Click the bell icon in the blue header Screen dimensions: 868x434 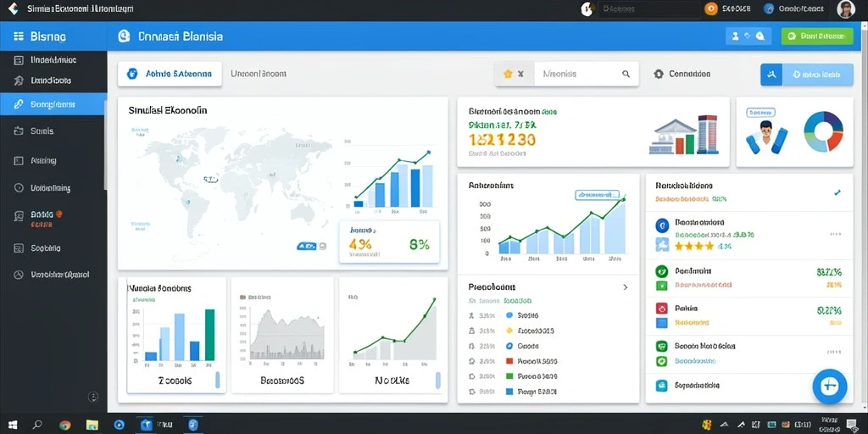760,36
